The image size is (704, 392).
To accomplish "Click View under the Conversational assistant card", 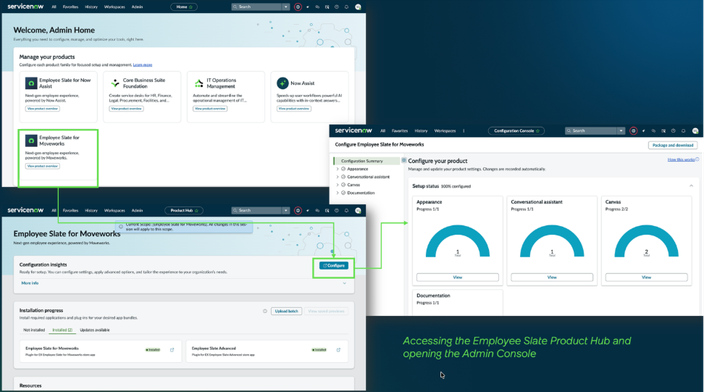I will (552, 277).
